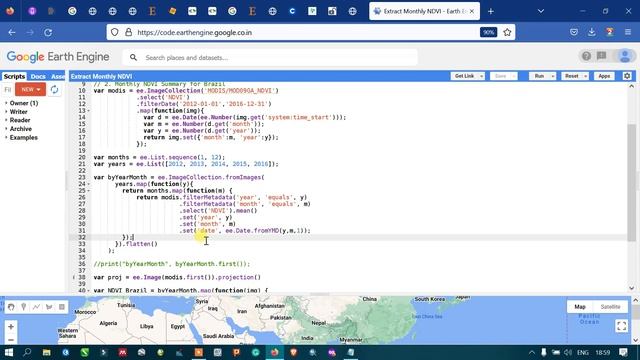The width and height of the screenshot is (640, 360).
Task: Switch to the Assets tab
Action: (x=58, y=76)
